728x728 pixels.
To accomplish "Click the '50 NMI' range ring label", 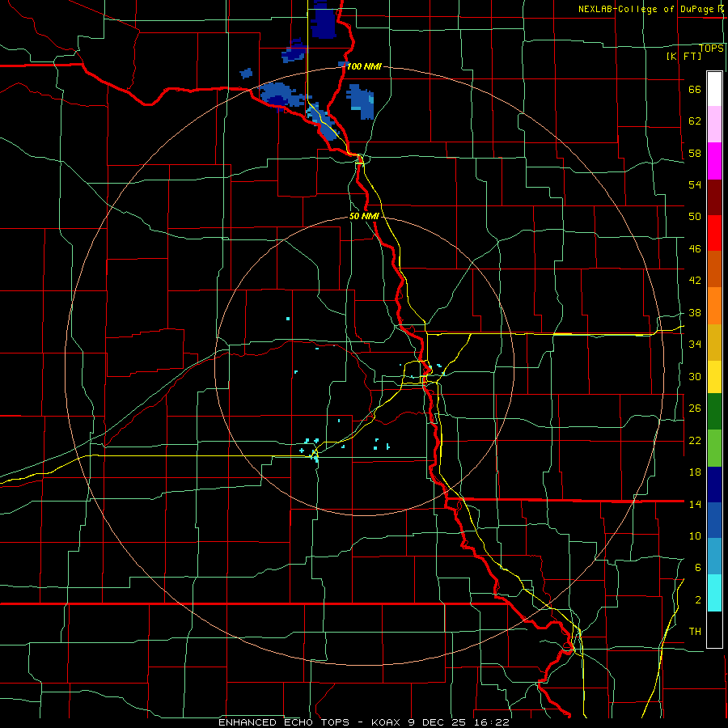I will point(365,216).
